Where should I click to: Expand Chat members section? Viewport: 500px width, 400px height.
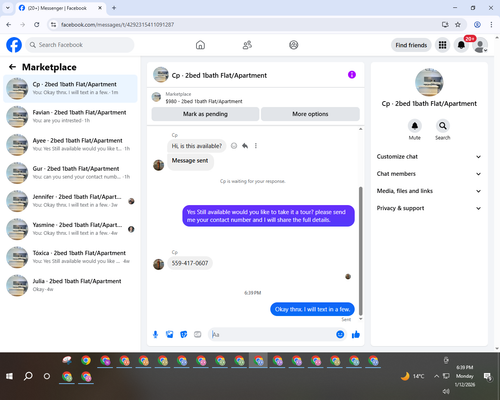(x=429, y=174)
